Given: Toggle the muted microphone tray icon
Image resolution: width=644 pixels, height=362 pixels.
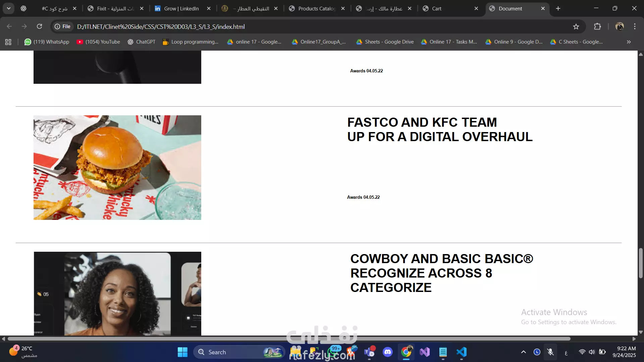Looking at the screenshot, I should [x=550, y=352].
